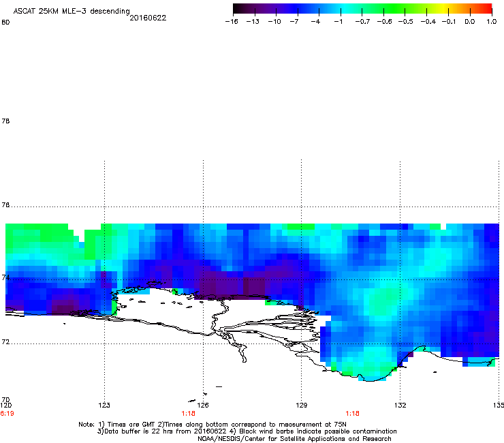Viewport: 504px width, 443px height.
Task: Click the latitude label 74
Action: [5, 277]
